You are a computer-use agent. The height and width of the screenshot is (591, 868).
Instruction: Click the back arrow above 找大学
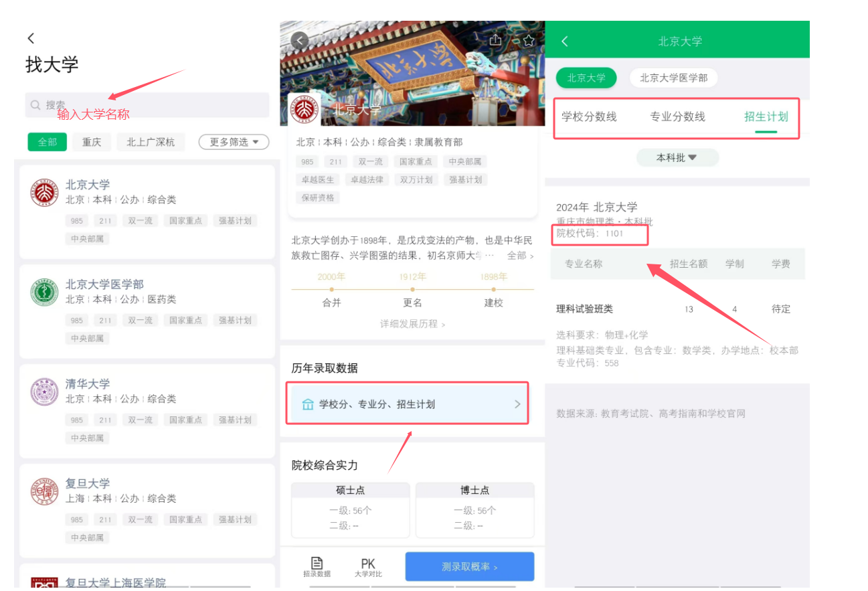[x=31, y=39]
